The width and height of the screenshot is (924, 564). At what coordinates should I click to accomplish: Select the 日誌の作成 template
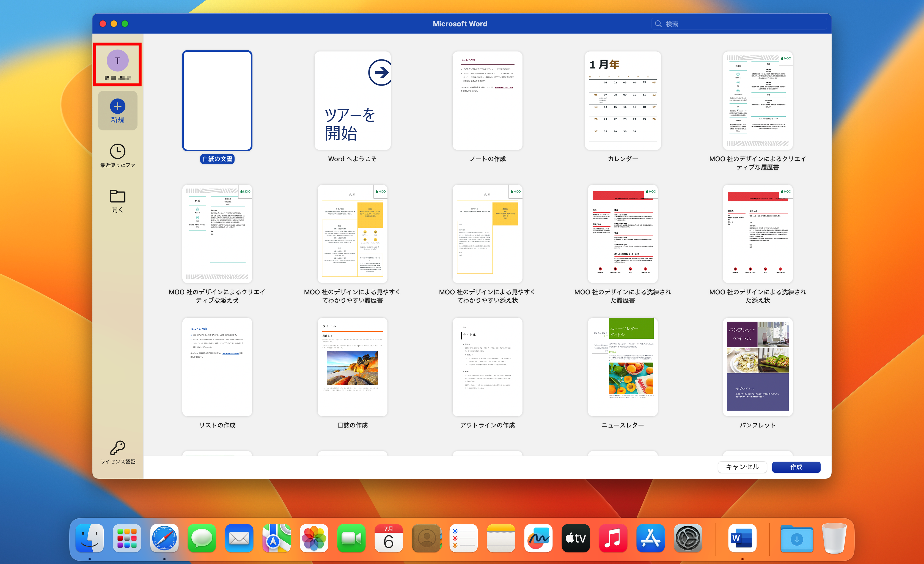click(x=353, y=367)
